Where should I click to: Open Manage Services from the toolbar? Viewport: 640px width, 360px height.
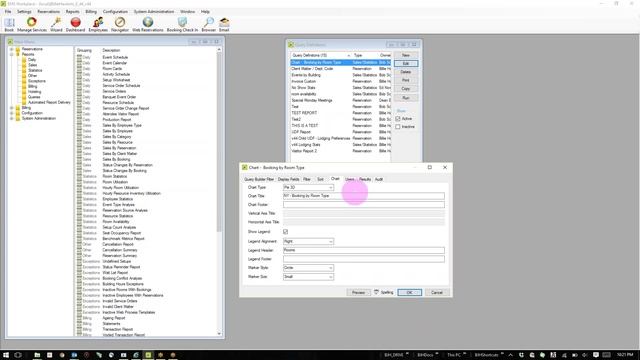point(31,24)
